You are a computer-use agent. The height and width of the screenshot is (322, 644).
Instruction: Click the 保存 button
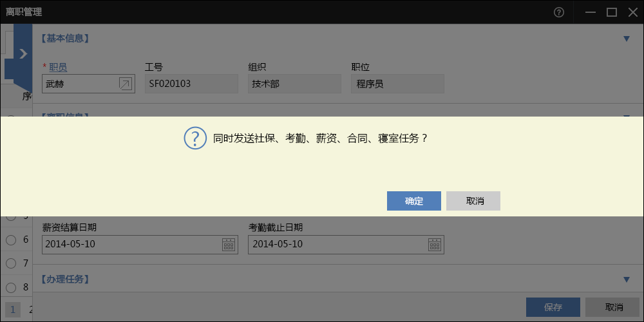[553, 307]
